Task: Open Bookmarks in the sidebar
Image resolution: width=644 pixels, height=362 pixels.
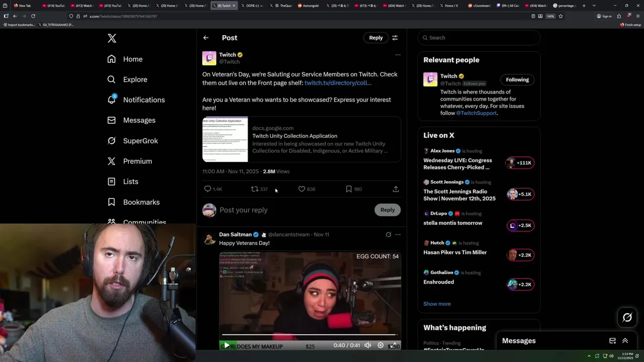Action: pos(134,202)
